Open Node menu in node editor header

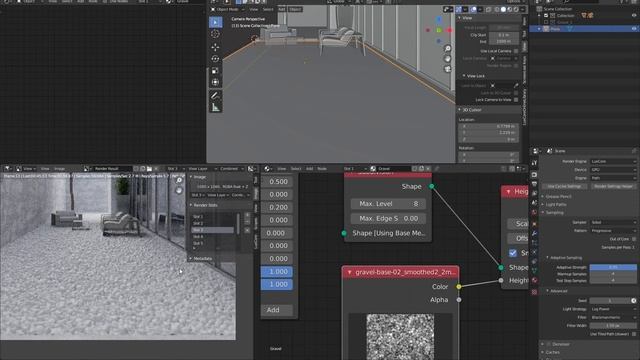coord(322,169)
